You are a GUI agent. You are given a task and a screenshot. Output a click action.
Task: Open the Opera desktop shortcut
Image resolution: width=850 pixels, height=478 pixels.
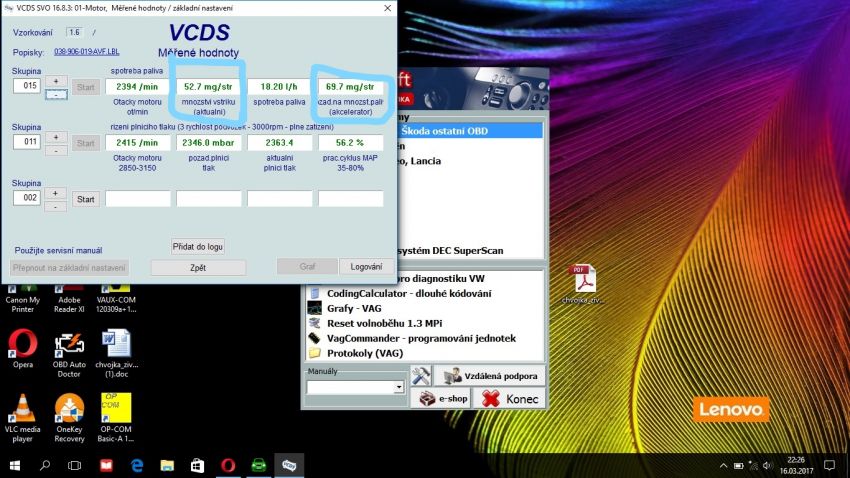[x=23, y=349]
